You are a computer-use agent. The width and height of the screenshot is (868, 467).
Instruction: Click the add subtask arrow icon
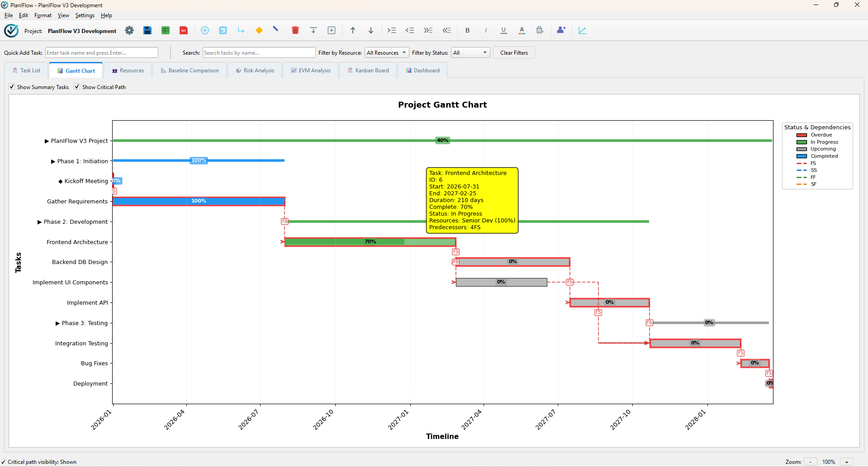coord(241,30)
